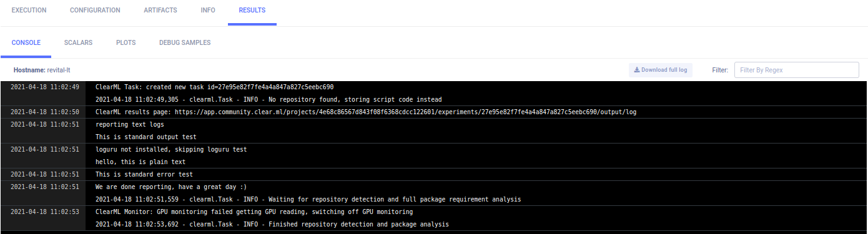
Task: Open the EXECUTION tab
Action: point(29,11)
